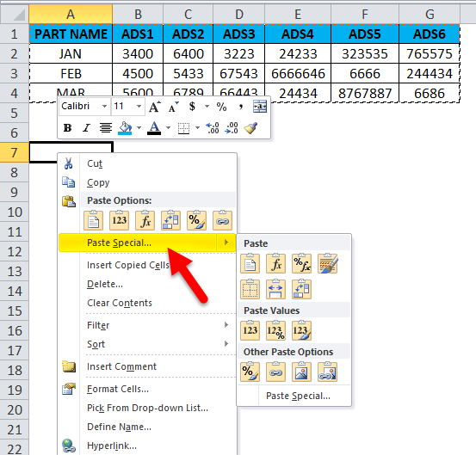Select row 7 header

[x=15, y=152]
